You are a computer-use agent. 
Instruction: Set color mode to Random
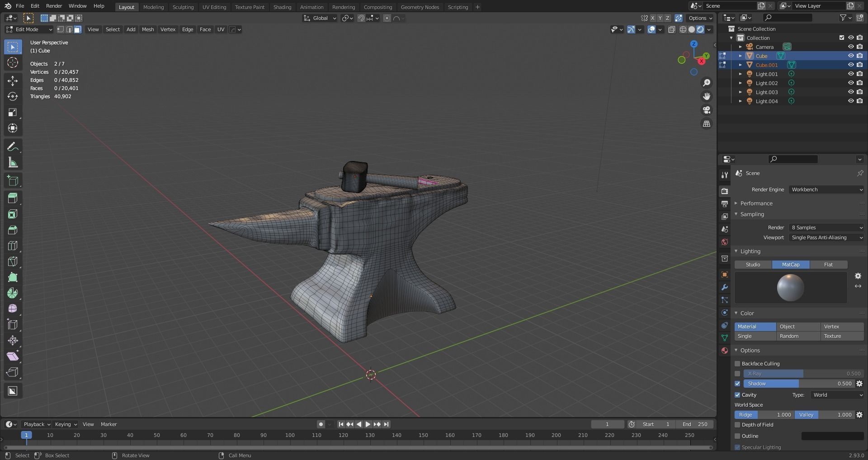tap(798, 336)
